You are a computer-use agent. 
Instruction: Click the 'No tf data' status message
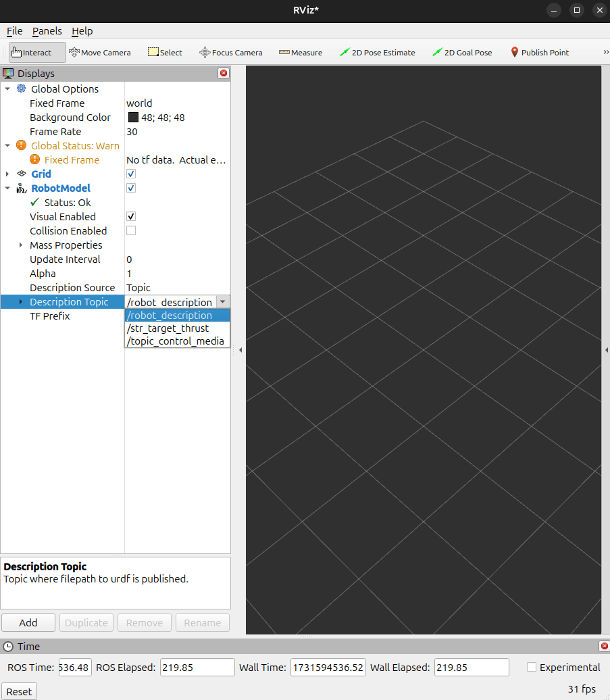pos(176,160)
